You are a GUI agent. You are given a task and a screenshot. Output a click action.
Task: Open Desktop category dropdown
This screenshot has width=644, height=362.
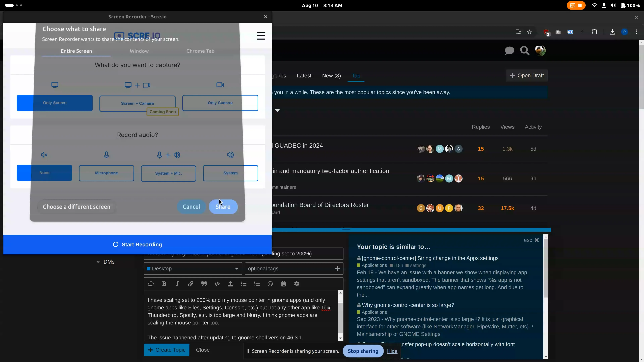193,268
